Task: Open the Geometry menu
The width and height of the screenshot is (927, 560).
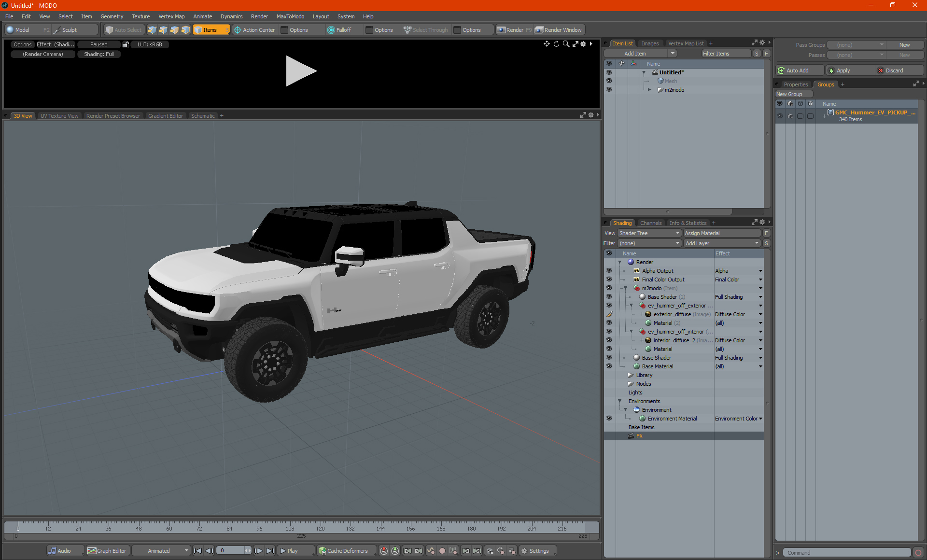Action: coord(112,16)
